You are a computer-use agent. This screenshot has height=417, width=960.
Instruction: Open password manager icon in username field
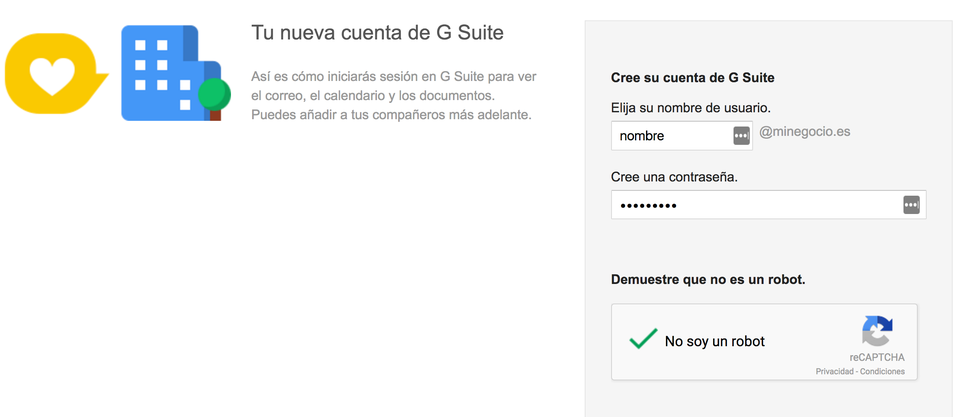[x=741, y=135]
